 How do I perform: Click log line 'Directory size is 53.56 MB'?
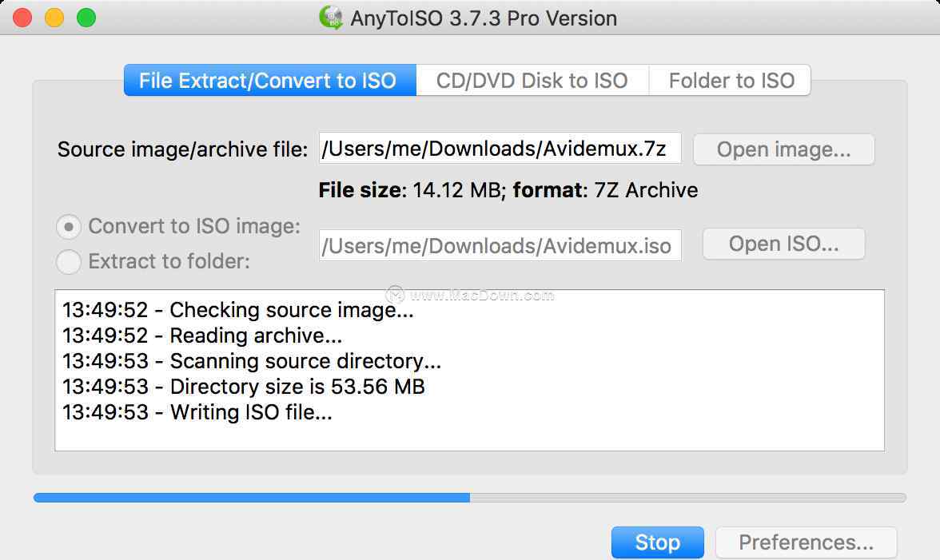tap(244, 387)
